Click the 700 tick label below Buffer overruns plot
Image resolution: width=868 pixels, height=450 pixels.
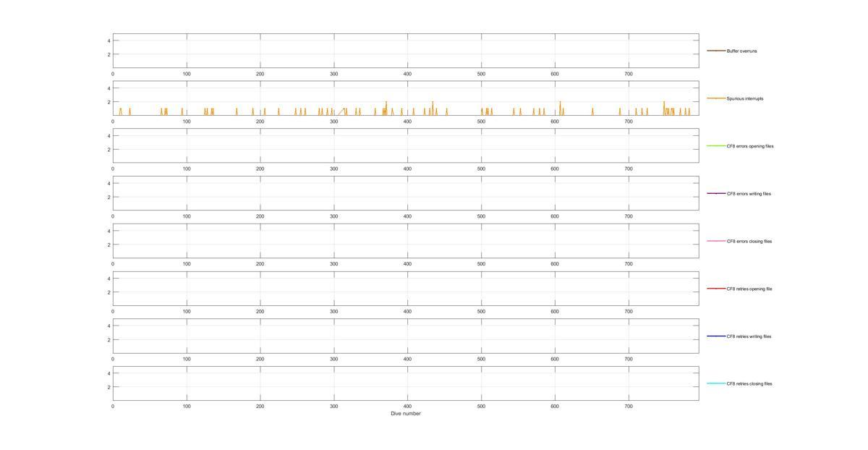click(629, 74)
